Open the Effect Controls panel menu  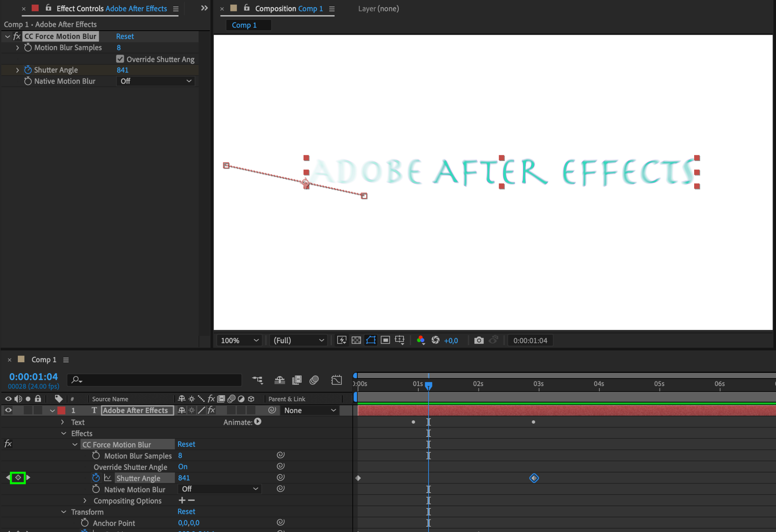click(x=176, y=9)
